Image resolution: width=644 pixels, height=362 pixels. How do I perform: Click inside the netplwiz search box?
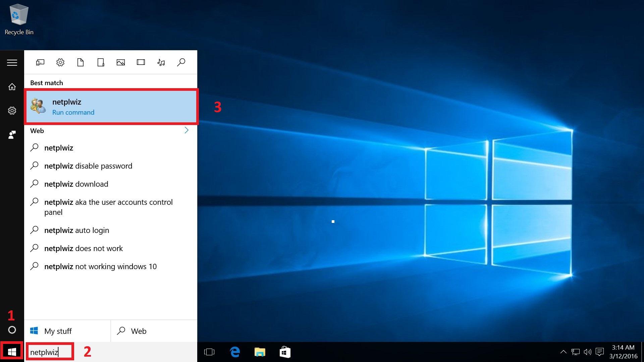tap(50, 352)
